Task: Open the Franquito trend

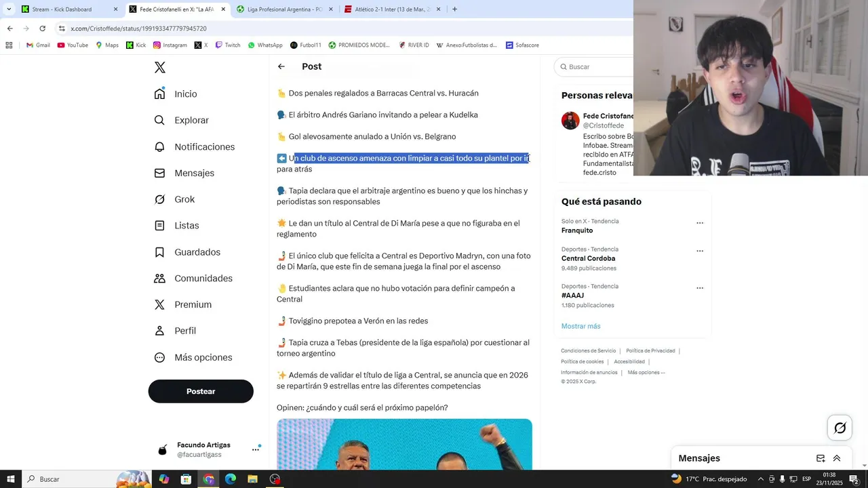Action: 577,230
